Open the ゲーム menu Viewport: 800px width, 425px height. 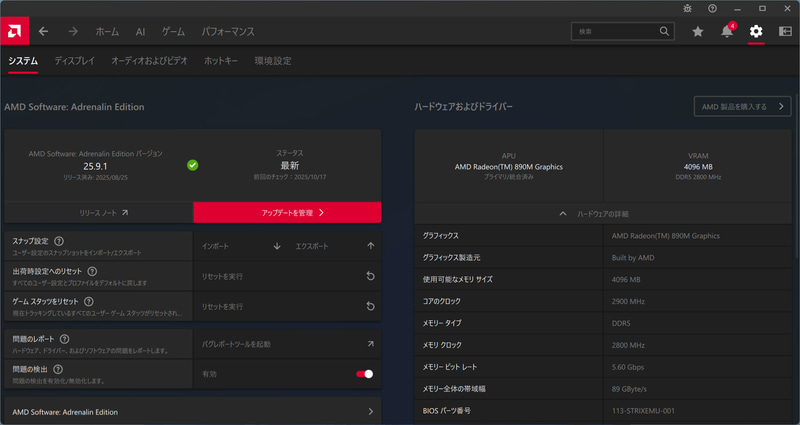(173, 32)
